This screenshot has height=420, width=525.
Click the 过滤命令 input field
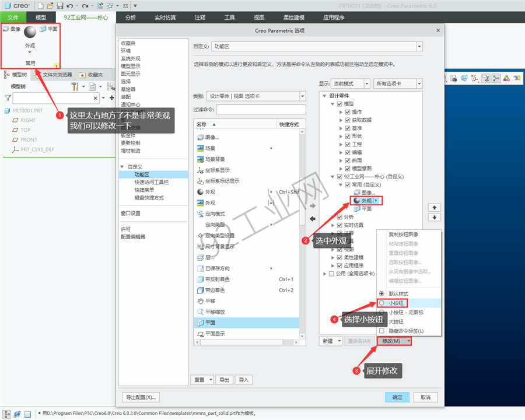[261, 110]
